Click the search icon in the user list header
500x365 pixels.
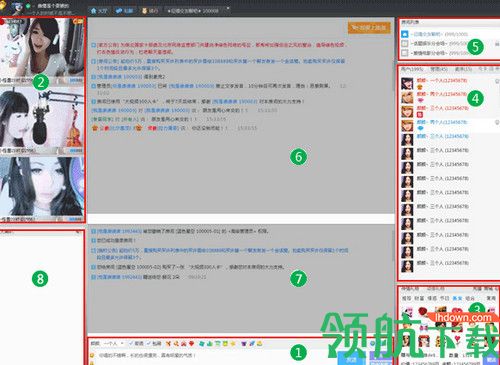[x=481, y=69]
